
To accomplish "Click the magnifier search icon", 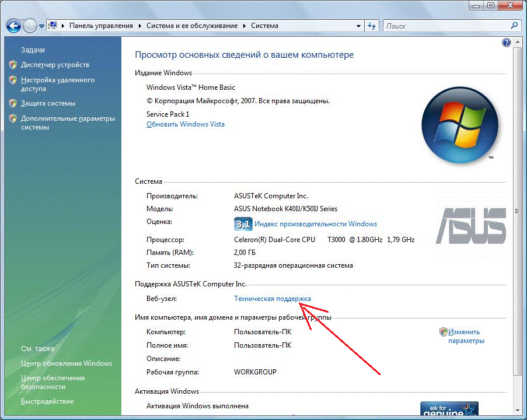I will tap(514, 26).
